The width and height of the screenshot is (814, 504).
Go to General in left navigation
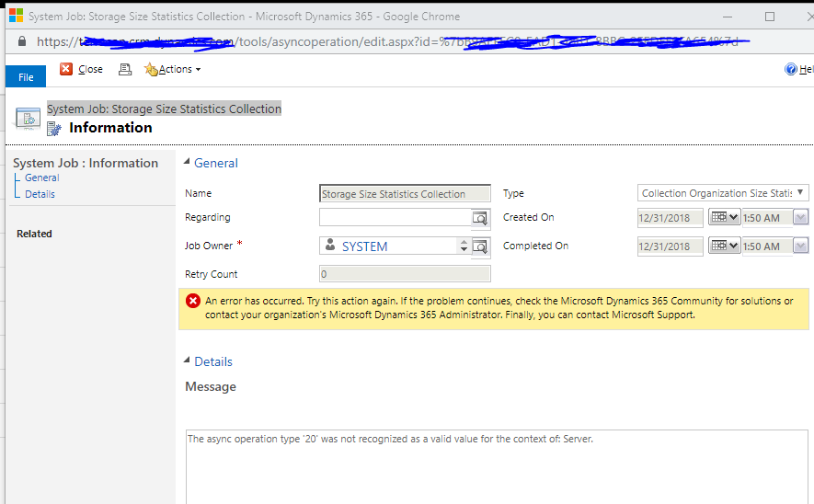tap(42, 178)
